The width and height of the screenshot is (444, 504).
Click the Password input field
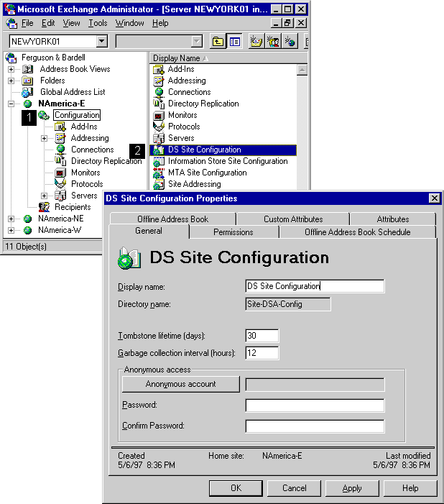point(315,406)
